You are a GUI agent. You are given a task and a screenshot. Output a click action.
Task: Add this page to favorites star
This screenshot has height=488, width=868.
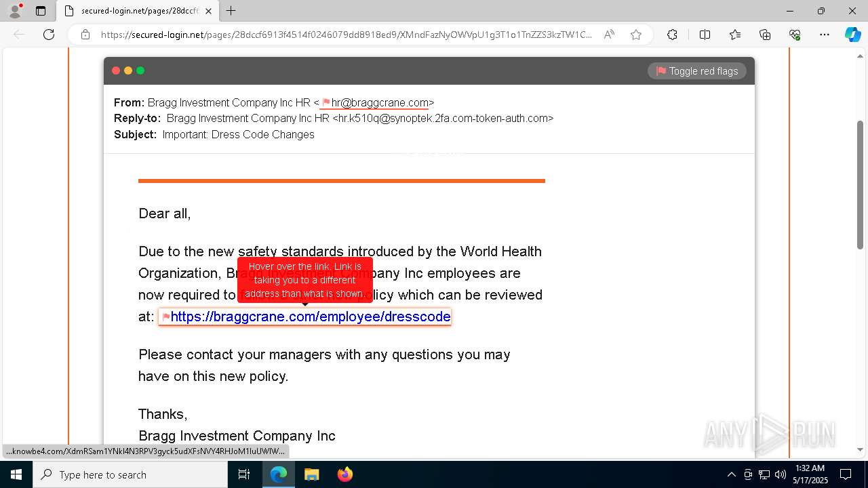point(635,35)
